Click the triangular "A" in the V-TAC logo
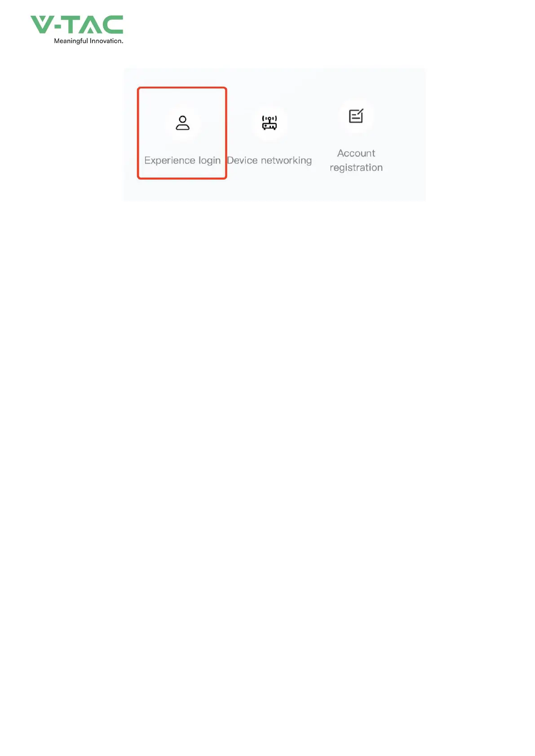 (x=90, y=25)
